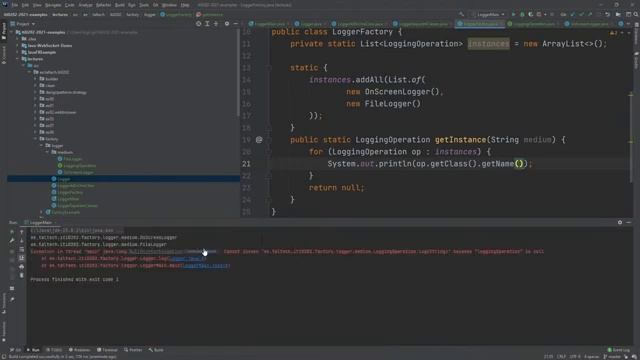The width and height of the screenshot is (640, 360).
Task: Open Project panel settings gear
Action: (227, 24)
